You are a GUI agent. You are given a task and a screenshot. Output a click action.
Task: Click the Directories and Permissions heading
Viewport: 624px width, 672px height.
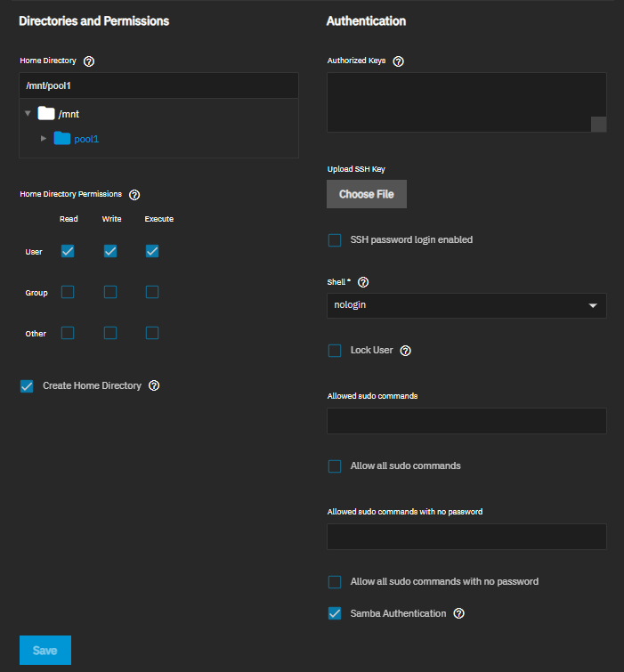pyautogui.click(x=94, y=21)
